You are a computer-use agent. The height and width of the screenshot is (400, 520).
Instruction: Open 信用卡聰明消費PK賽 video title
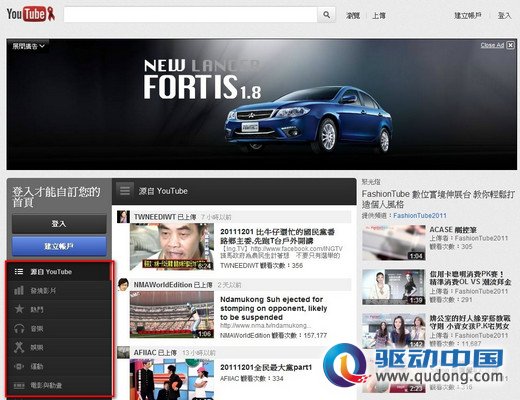point(470,278)
